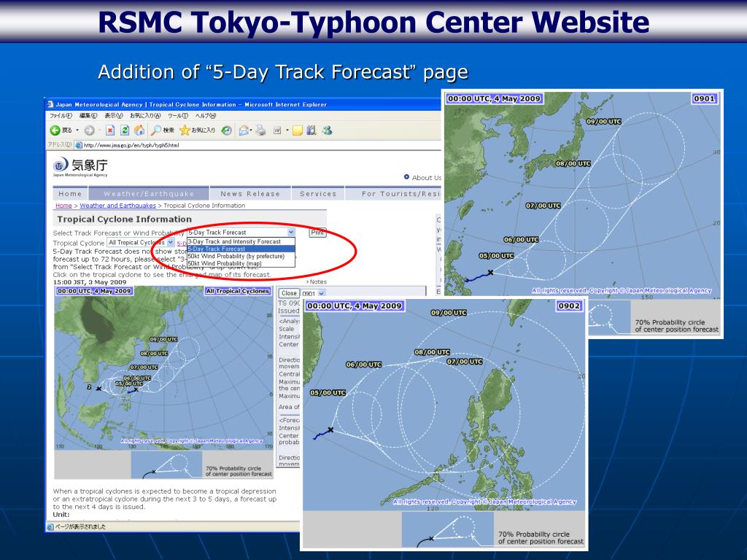Open the ファイル(F) File menu
This screenshot has height=560, width=747.
click(x=61, y=116)
